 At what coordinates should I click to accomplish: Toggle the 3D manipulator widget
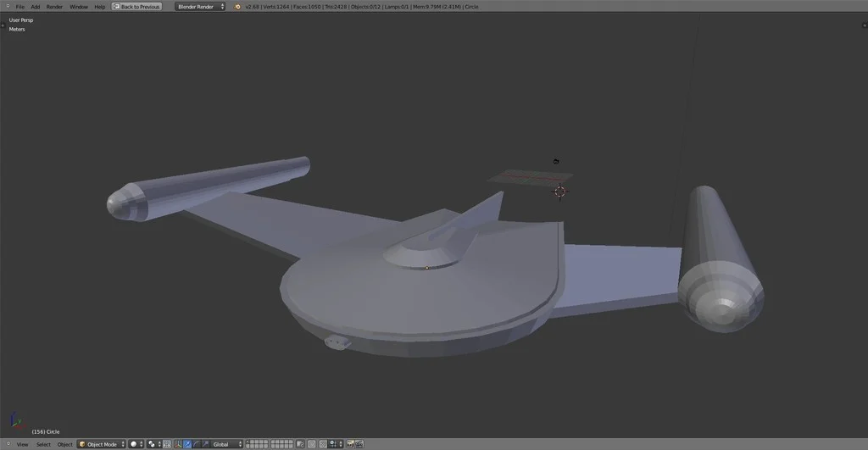pos(178,444)
